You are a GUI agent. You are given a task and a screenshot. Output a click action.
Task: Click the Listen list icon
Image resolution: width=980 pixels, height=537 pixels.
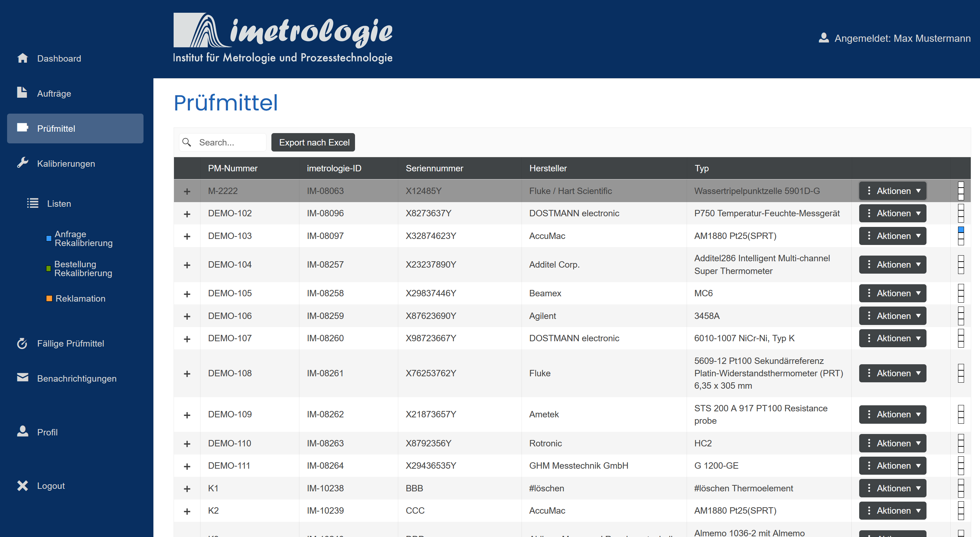click(33, 203)
